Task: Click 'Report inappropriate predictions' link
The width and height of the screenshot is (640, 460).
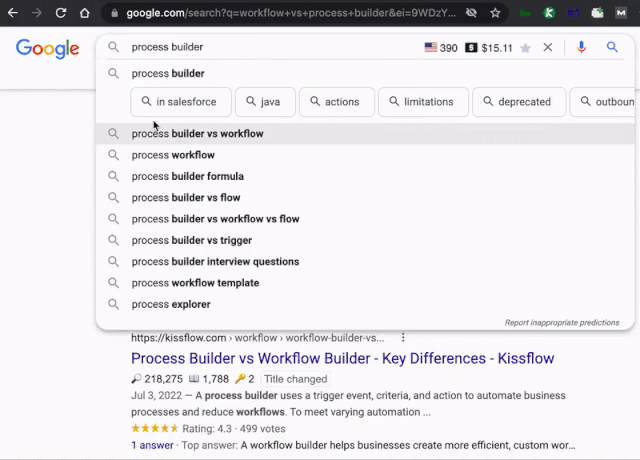Action: [562, 322]
